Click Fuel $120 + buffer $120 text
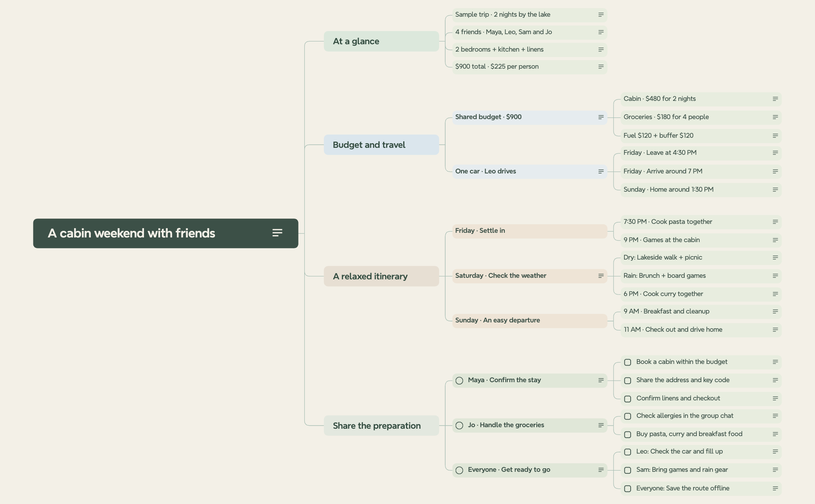 pos(659,136)
